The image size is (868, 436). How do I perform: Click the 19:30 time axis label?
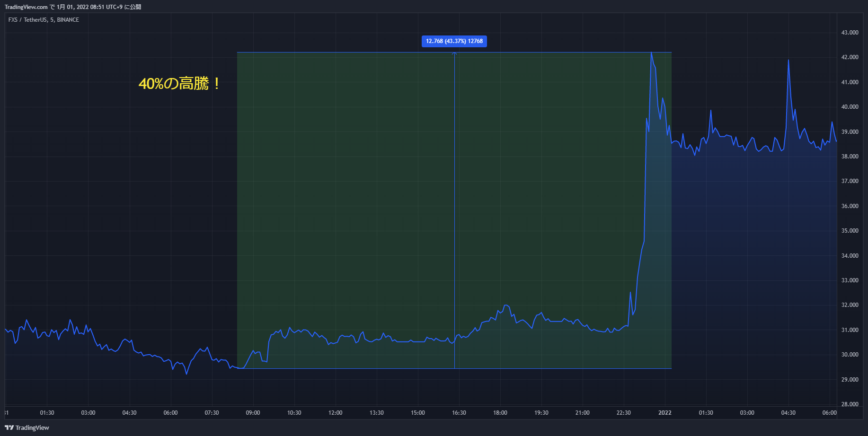coord(541,413)
